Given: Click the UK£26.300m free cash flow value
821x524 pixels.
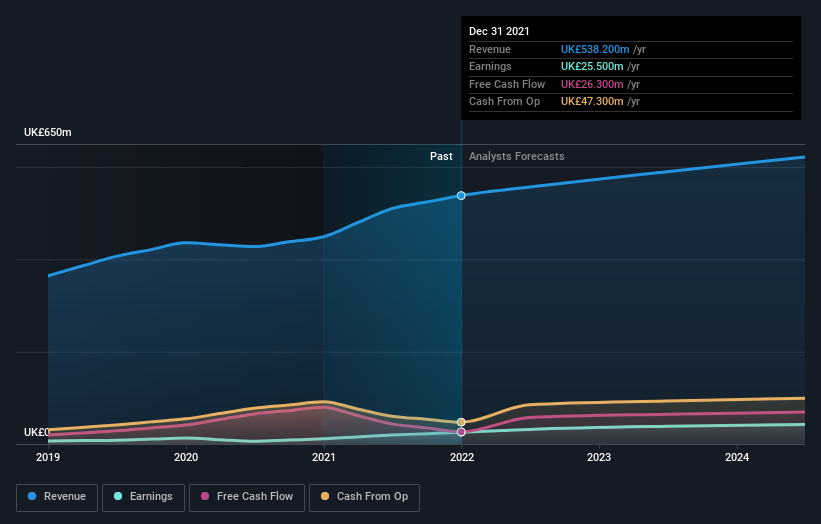Looking at the screenshot, I should point(592,84).
